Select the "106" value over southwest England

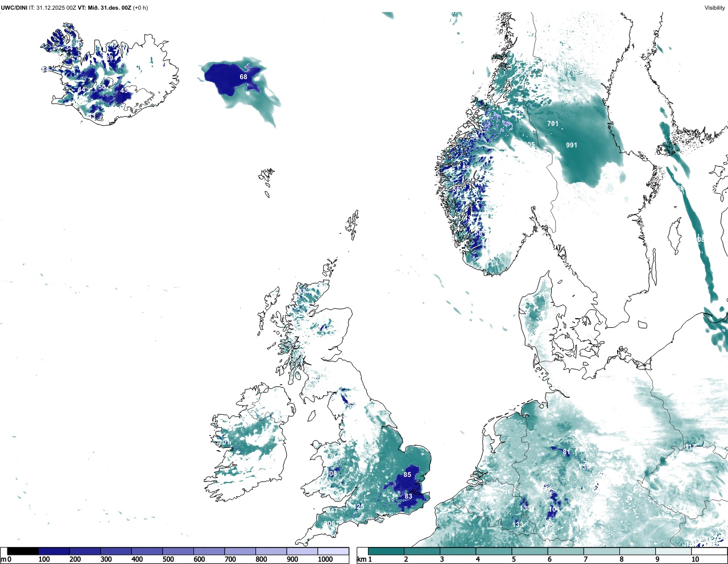[330, 524]
